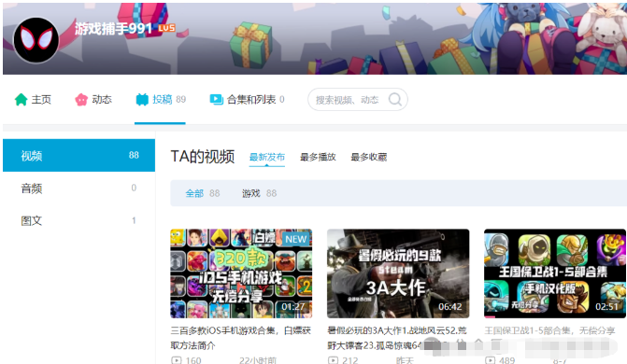This screenshot has height=364, width=627.
Task: Open the 动态 tab
Action: tap(93, 100)
